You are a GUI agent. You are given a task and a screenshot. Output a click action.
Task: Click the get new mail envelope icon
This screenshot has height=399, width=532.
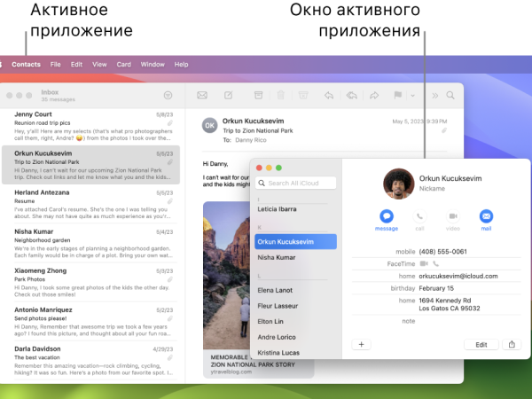coord(202,95)
